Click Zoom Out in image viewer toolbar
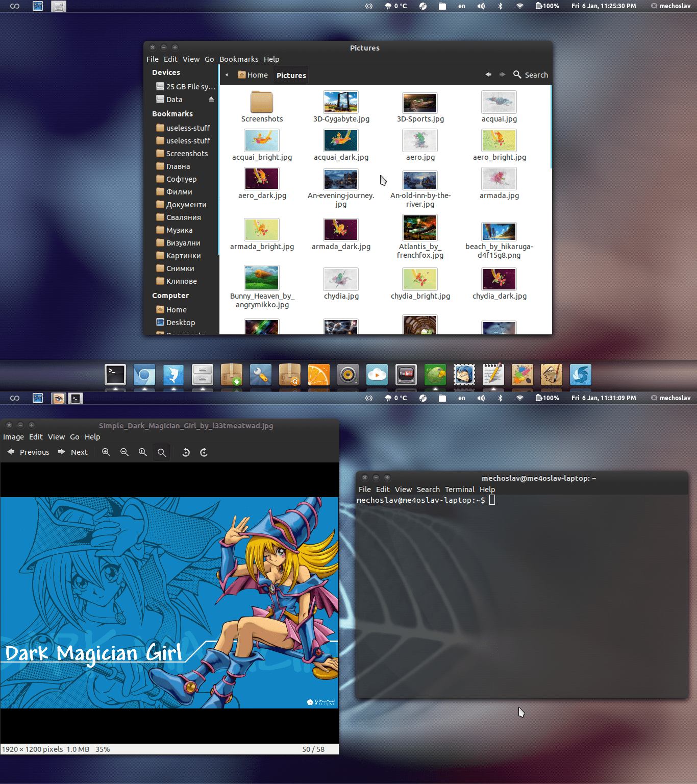Screen dimensions: 697x784 tap(125, 452)
